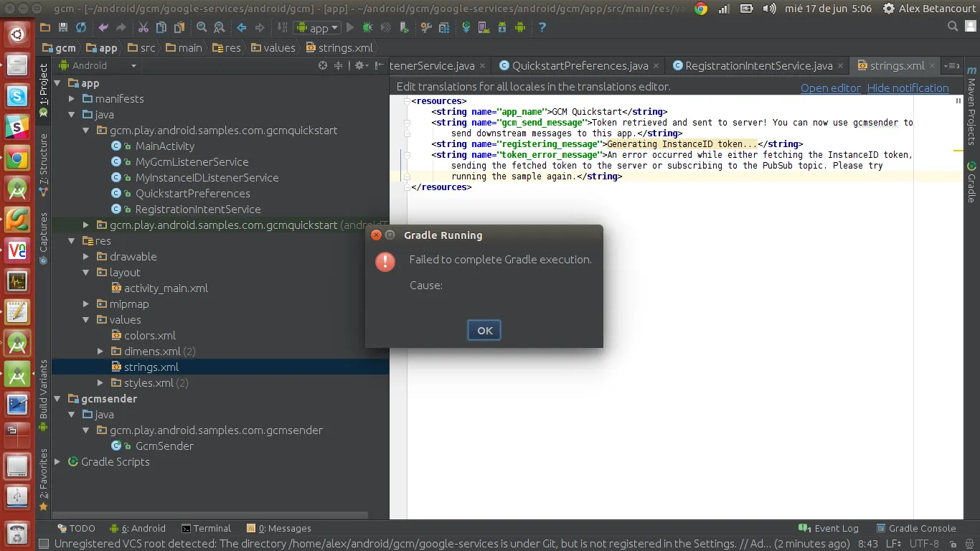The width and height of the screenshot is (980, 551).
Task: Click the Open folder toolbar icon
Action: (x=45, y=28)
